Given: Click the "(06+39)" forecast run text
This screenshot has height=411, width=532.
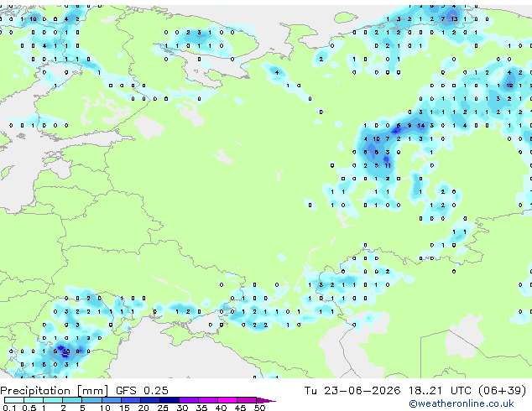Looking at the screenshot, I should (502, 391).
